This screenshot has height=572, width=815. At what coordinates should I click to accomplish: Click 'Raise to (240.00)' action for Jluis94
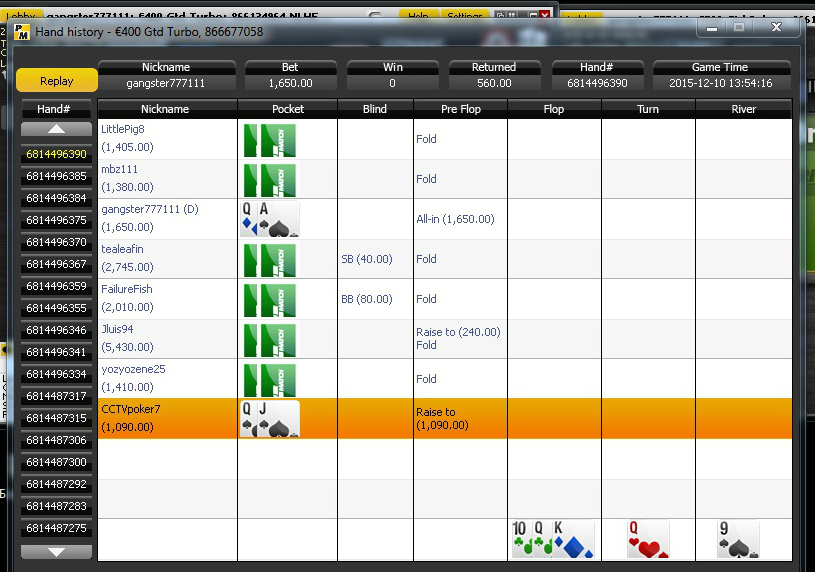[458, 332]
